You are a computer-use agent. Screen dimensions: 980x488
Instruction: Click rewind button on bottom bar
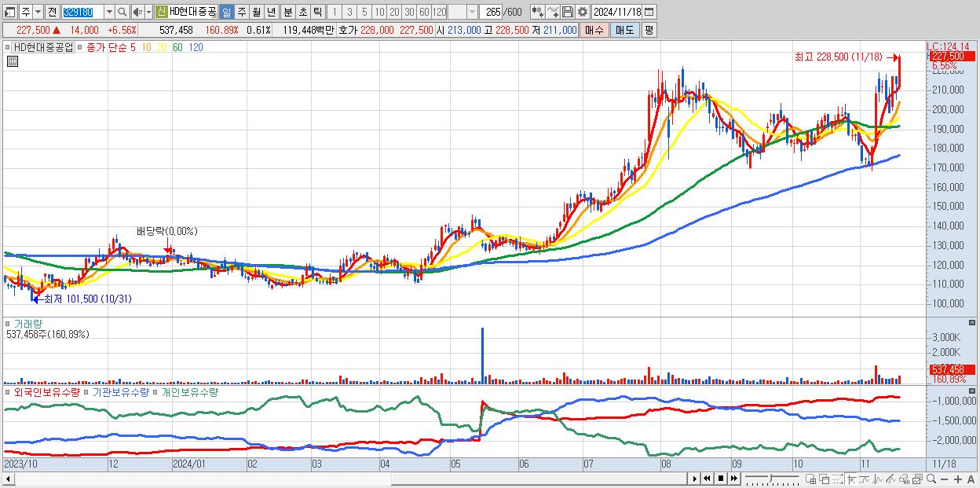pyautogui.click(x=707, y=479)
